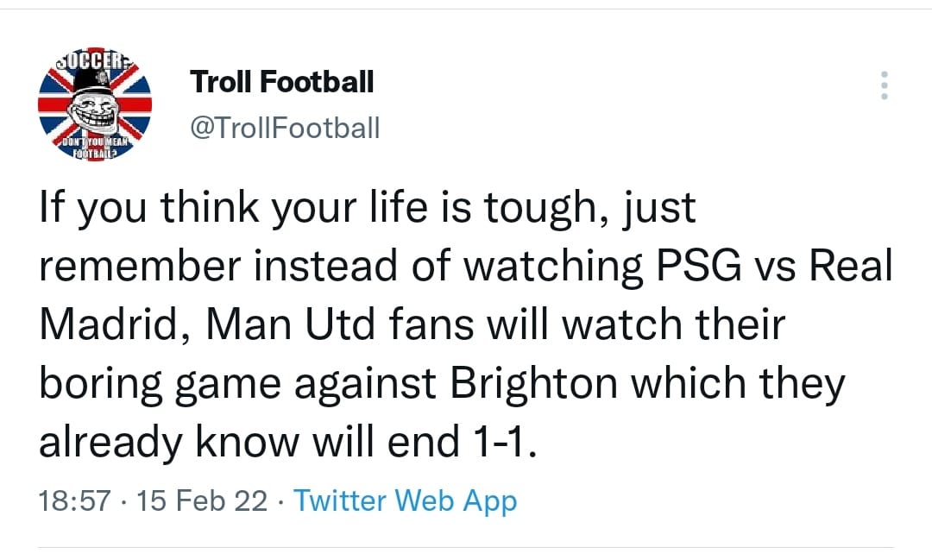
Task: Open the three-dot more options menu
Action: pos(885,85)
